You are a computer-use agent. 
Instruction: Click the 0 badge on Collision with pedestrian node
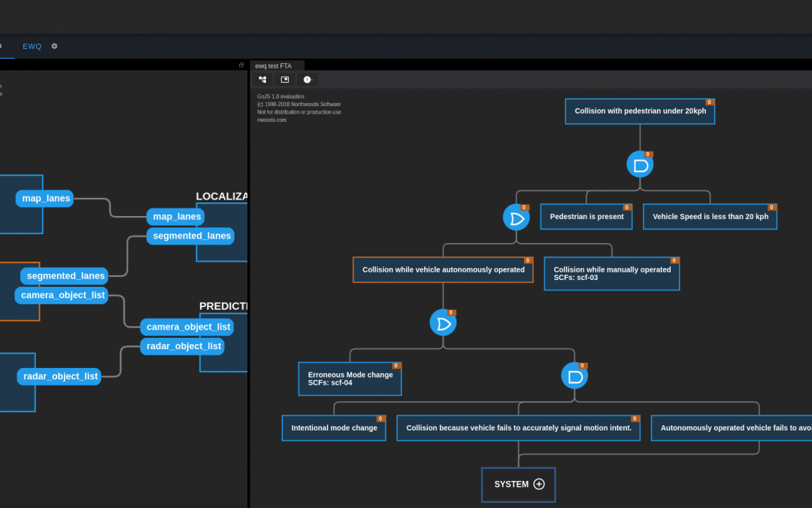tap(710, 102)
